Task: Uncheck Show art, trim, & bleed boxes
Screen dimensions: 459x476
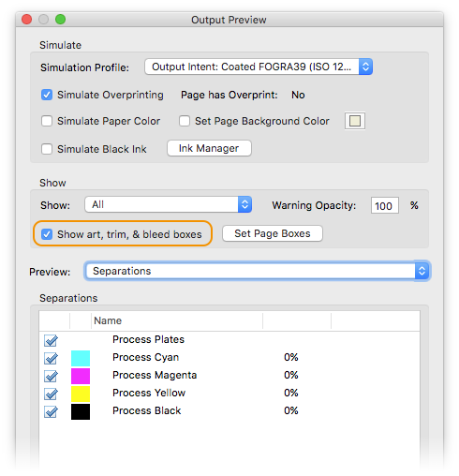Action: [47, 234]
